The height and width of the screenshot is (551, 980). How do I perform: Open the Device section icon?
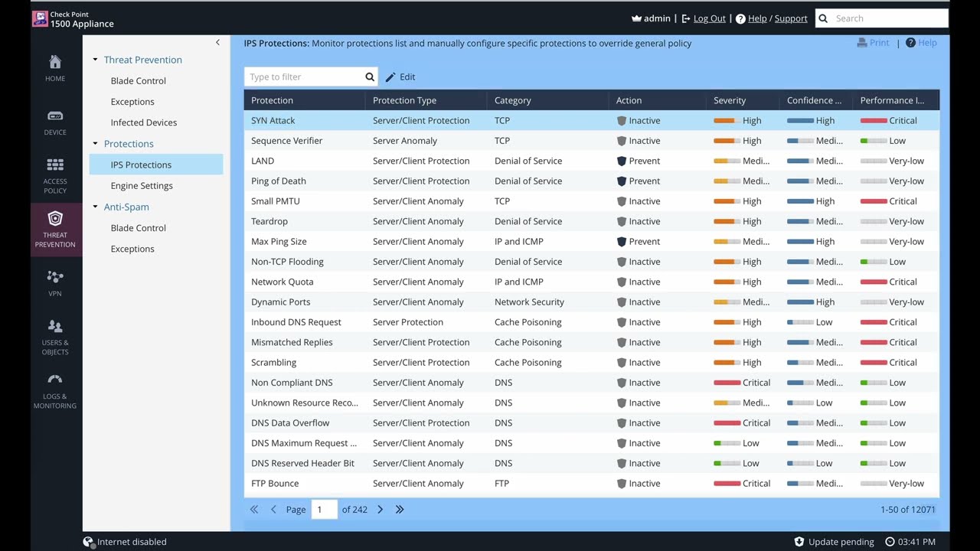pos(55,116)
